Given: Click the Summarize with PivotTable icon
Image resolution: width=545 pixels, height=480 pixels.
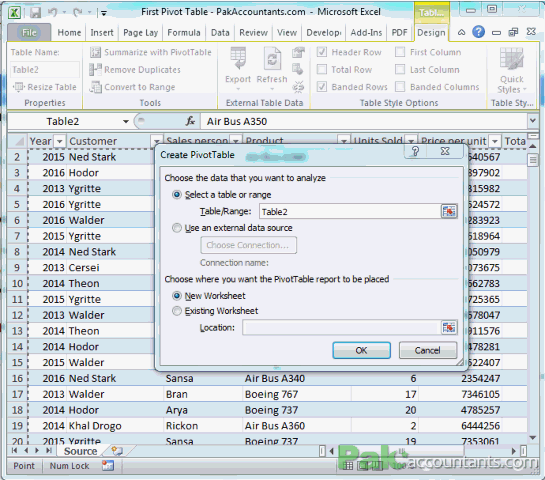Looking at the screenshot, I should coord(95,52).
